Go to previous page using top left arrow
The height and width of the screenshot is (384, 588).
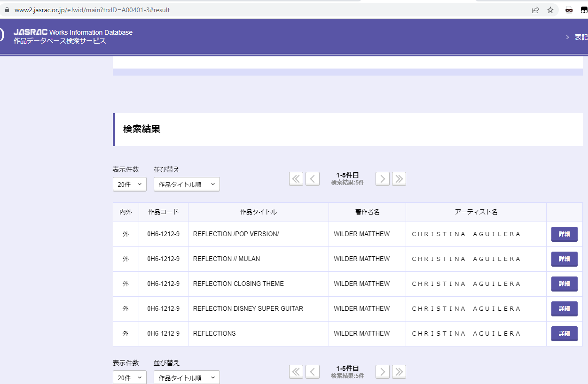(313, 179)
